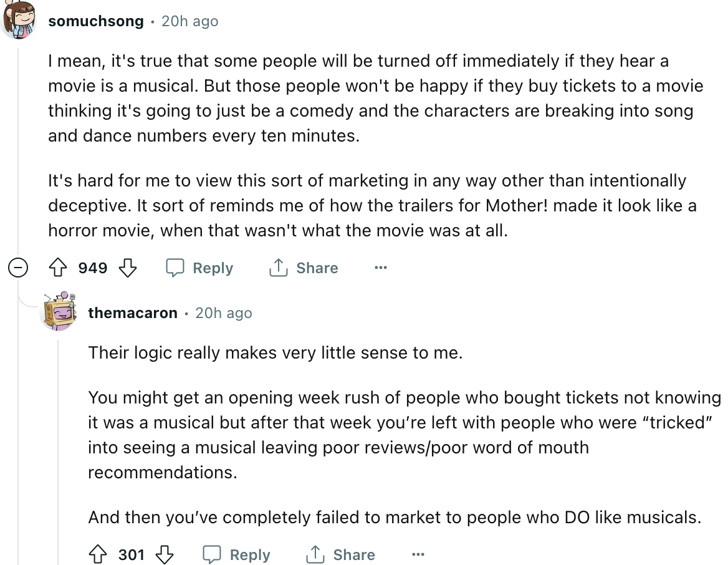Click the 20h ago timestamp on themacaron's comment
Screen dimensions: 728x565
click(x=224, y=312)
